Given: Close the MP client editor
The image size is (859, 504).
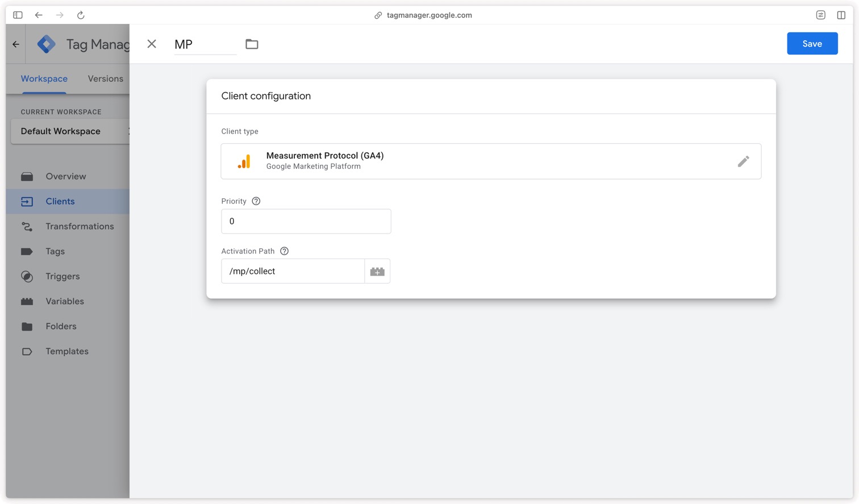Looking at the screenshot, I should pyautogui.click(x=152, y=44).
